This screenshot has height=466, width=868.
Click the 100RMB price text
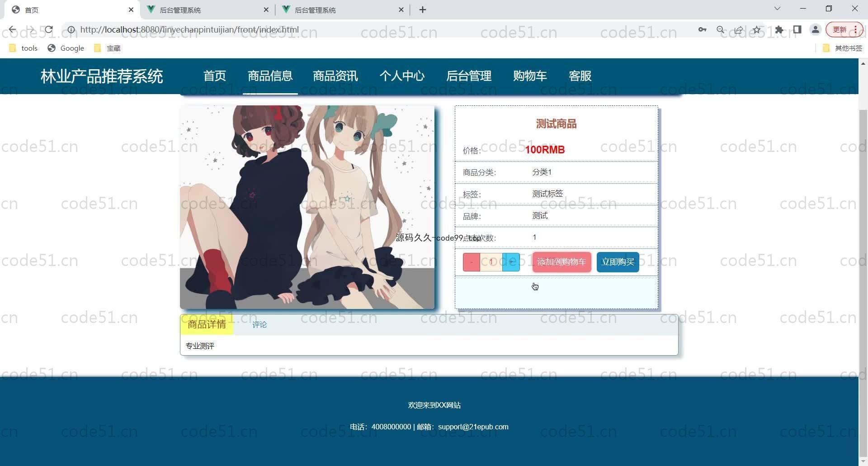point(545,150)
